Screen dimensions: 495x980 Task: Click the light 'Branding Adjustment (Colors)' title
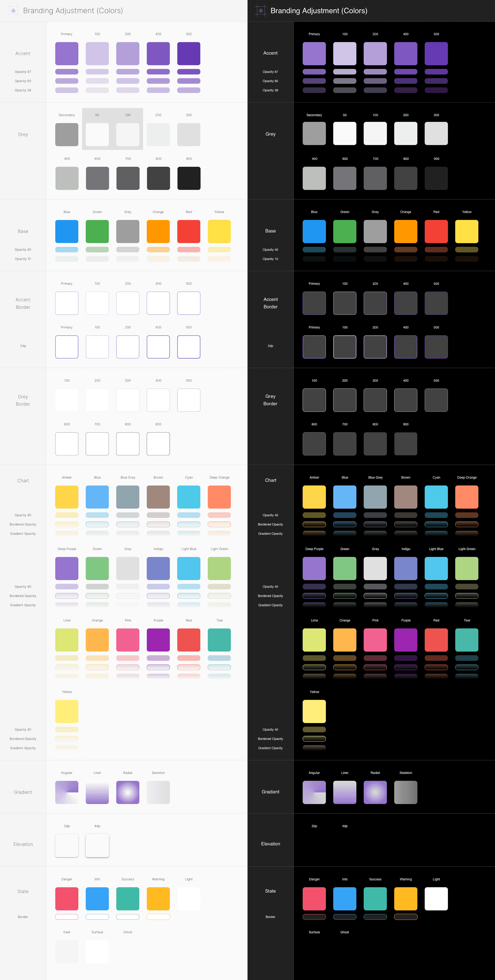73,11
